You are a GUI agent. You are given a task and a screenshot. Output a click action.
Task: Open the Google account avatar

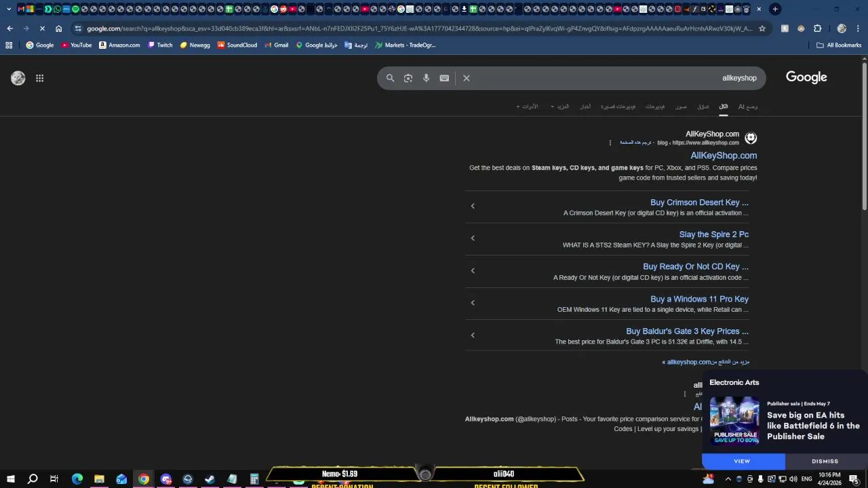pyautogui.click(x=18, y=78)
